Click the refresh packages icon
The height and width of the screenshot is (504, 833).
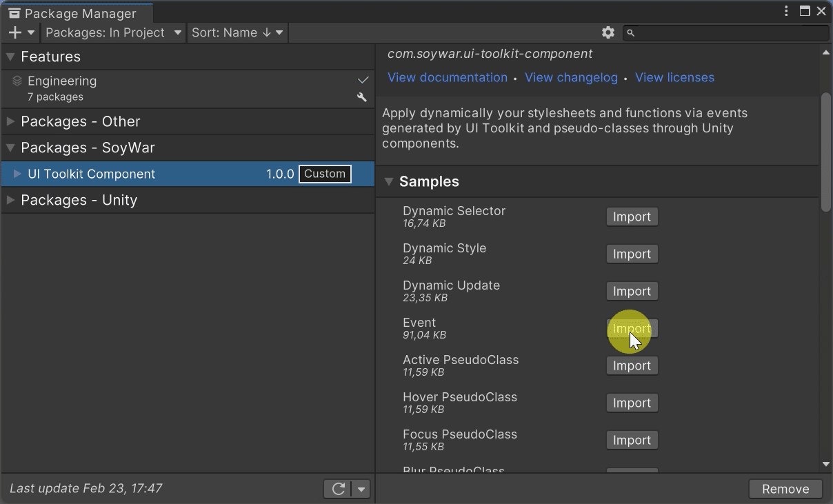[337, 488]
